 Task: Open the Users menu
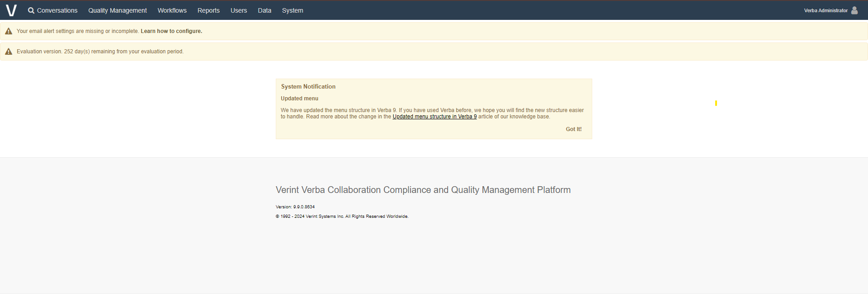239,10
